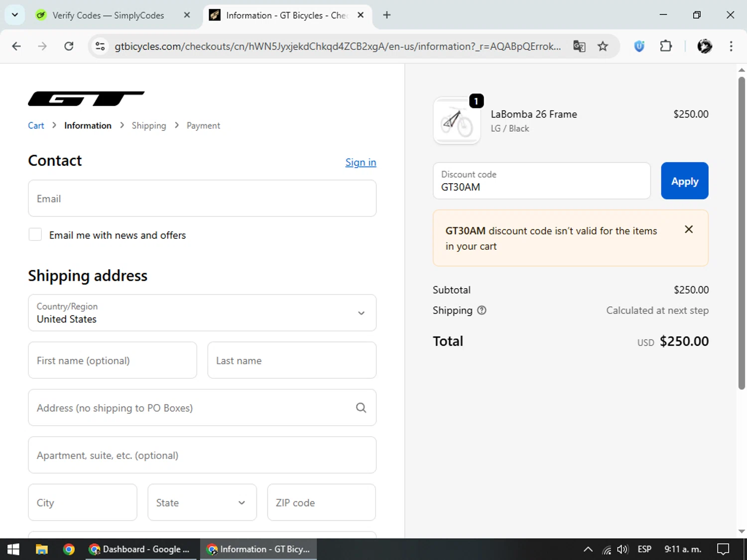The width and height of the screenshot is (747, 560).
Task: Open File Explorer from taskbar
Action: tap(42, 549)
